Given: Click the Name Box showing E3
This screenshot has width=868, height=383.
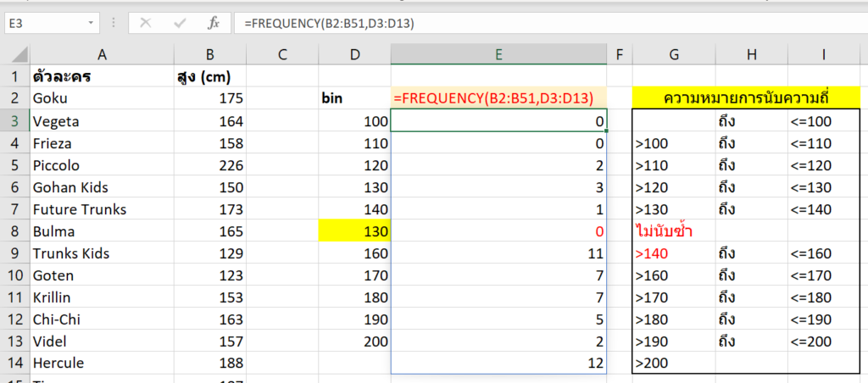Looking at the screenshot, I should [x=52, y=23].
